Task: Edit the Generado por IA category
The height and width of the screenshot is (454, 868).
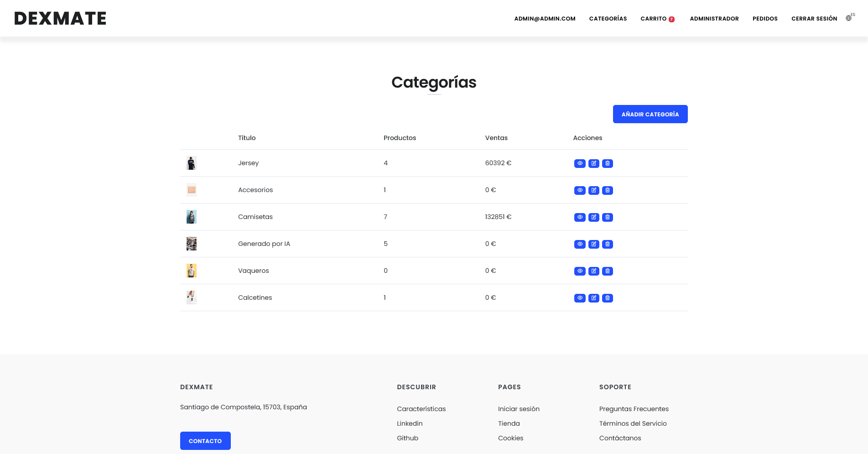Action: tap(593, 244)
